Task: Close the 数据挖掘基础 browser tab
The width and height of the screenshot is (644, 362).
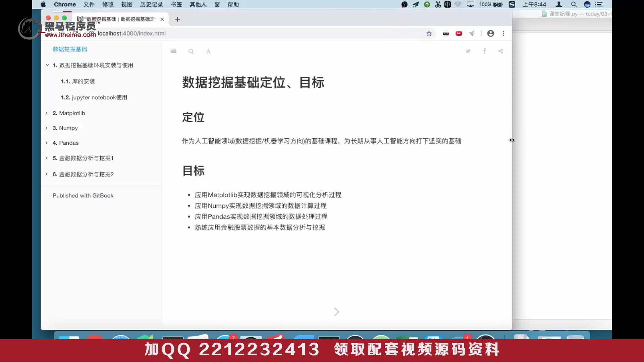Action: [162, 19]
